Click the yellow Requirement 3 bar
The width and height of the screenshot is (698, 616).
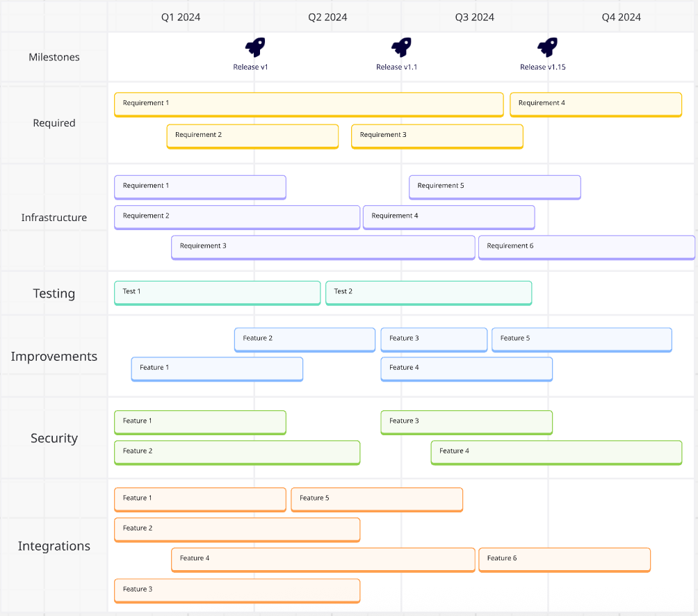coord(437,136)
